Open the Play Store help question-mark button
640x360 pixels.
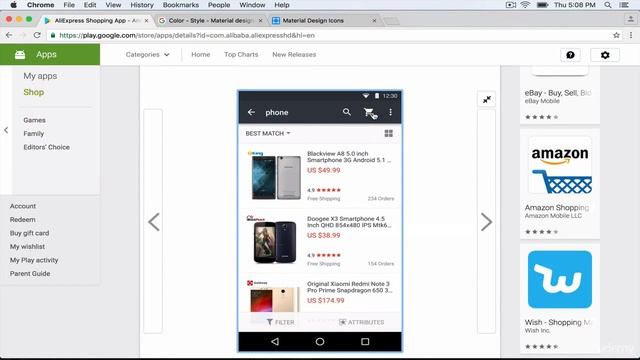570,55
